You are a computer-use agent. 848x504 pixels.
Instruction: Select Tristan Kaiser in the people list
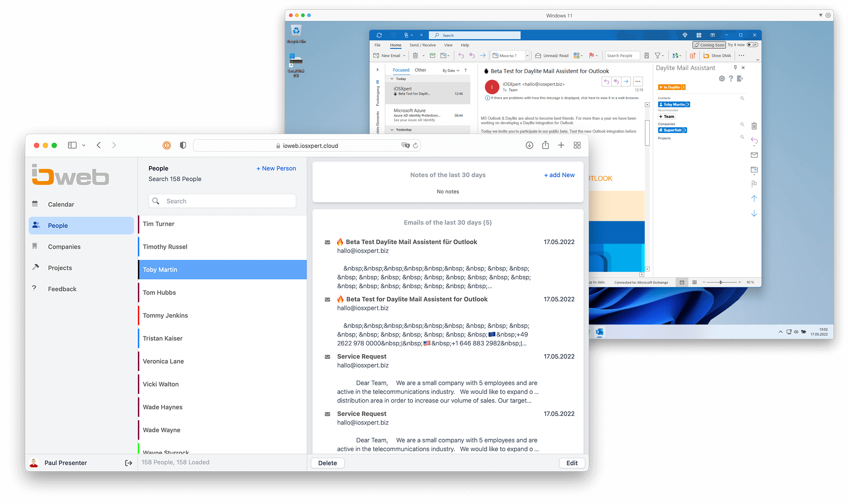tap(223, 338)
